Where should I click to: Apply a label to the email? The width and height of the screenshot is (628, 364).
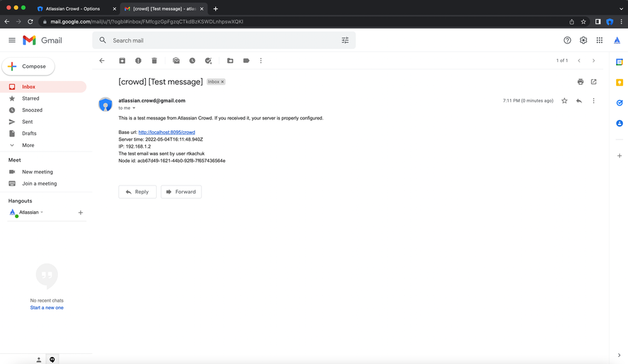[x=246, y=60]
